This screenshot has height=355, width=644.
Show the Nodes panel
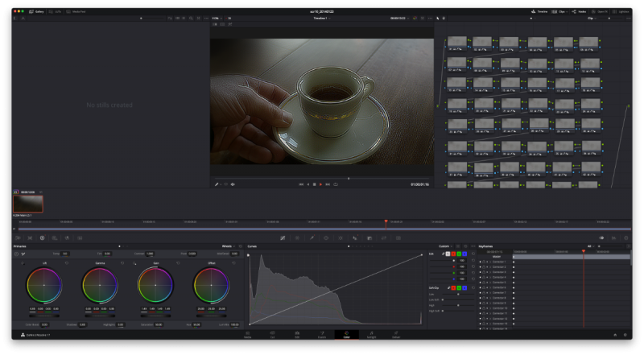[578, 12]
